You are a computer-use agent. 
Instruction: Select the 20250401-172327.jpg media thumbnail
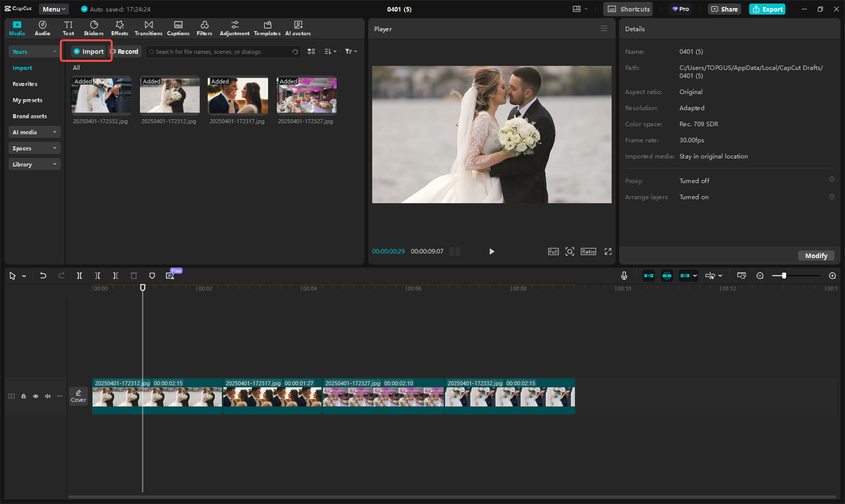[x=306, y=95]
